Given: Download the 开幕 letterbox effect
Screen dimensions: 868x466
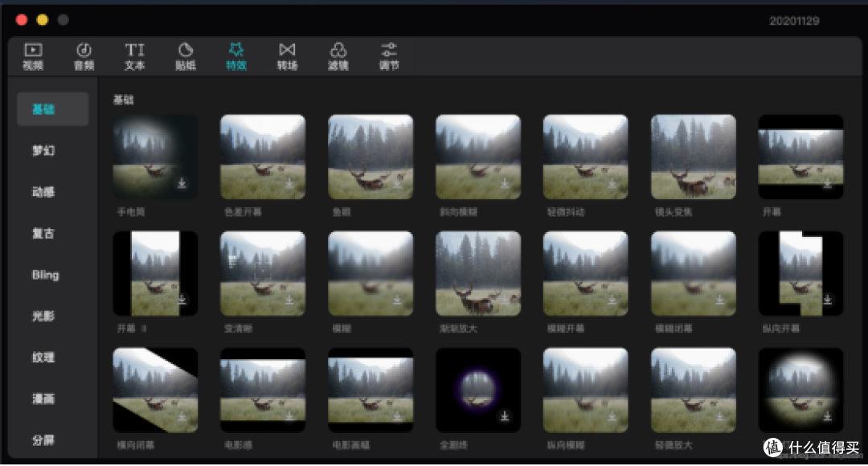Looking at the screenshot, I should [x=828, y=183].
